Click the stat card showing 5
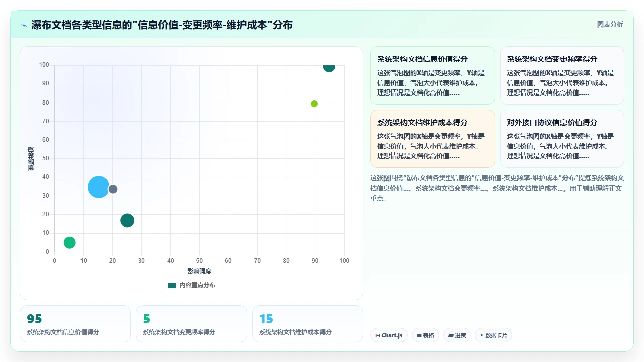 (x=191, y=324)
